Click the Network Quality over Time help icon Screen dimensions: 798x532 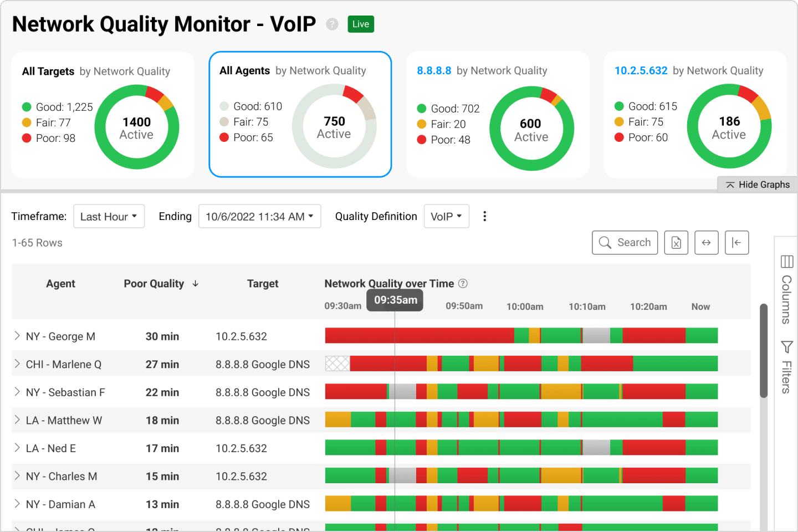[x=463, y=283]
